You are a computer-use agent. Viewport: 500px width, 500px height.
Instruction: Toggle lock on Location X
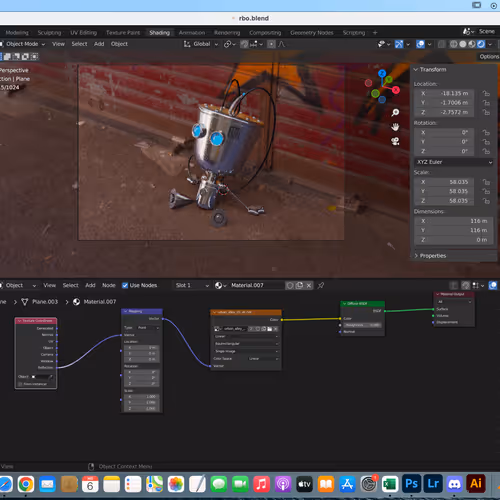point(486,93)
